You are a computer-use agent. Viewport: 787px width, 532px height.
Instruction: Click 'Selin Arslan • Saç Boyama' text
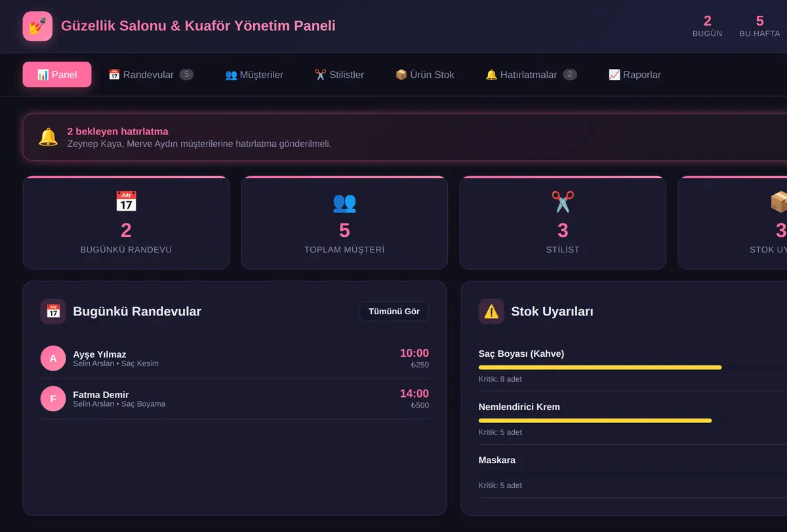(x=119, y=404)
